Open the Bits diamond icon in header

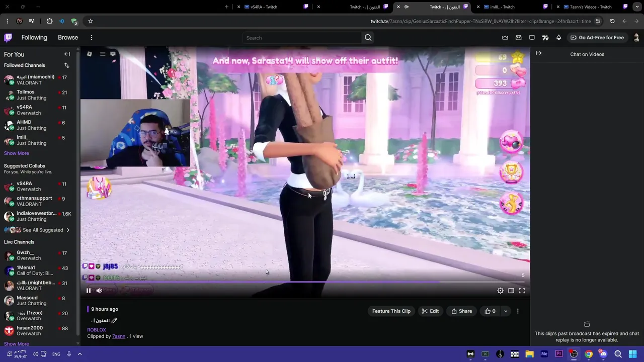pyautogui.click(x=558, y=38)
